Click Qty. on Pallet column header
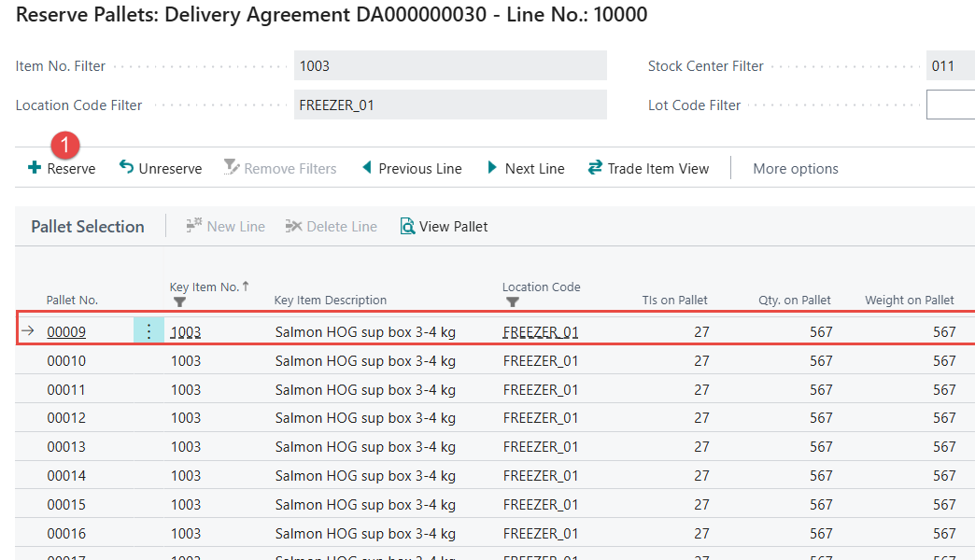The width and height of the screenshot is (975, 560). point(794,300)
